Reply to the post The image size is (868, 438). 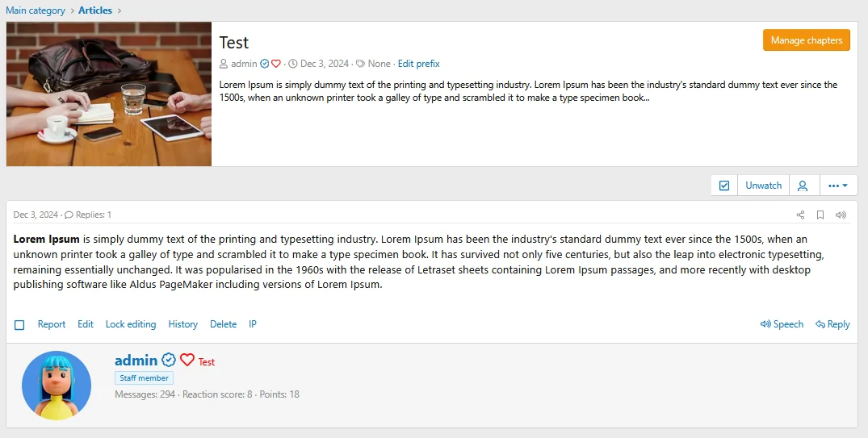click(832, 324)
